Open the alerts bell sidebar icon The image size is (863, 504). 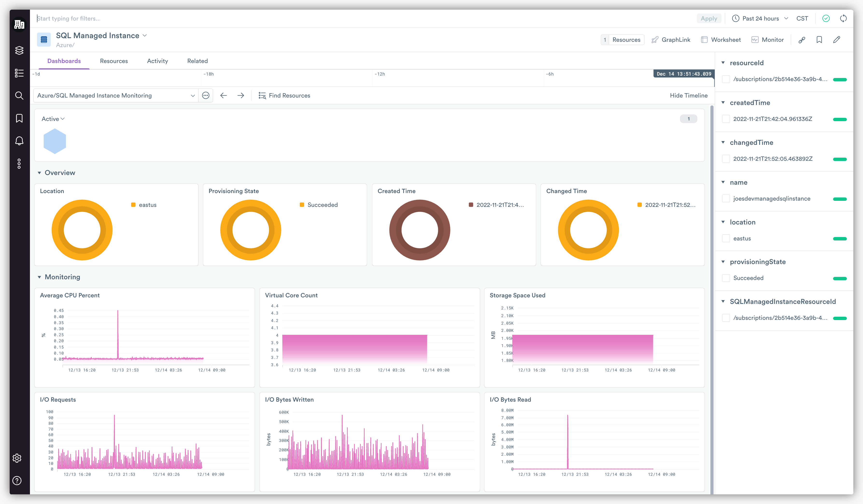tap(19, 141)
